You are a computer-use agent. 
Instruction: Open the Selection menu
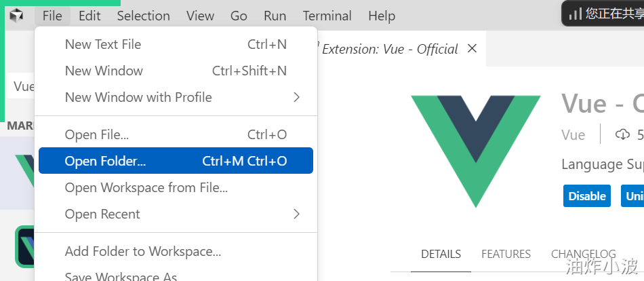[x=143, y=16]
